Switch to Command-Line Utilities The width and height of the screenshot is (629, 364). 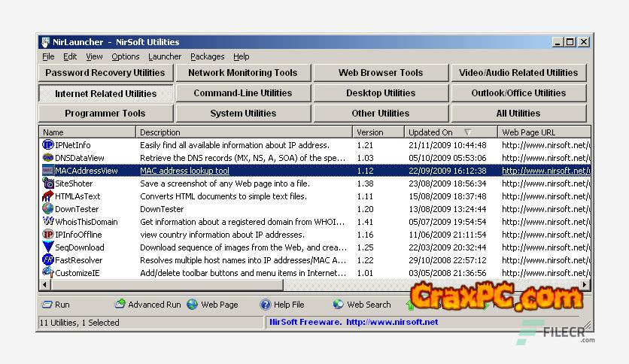[243, 93]
